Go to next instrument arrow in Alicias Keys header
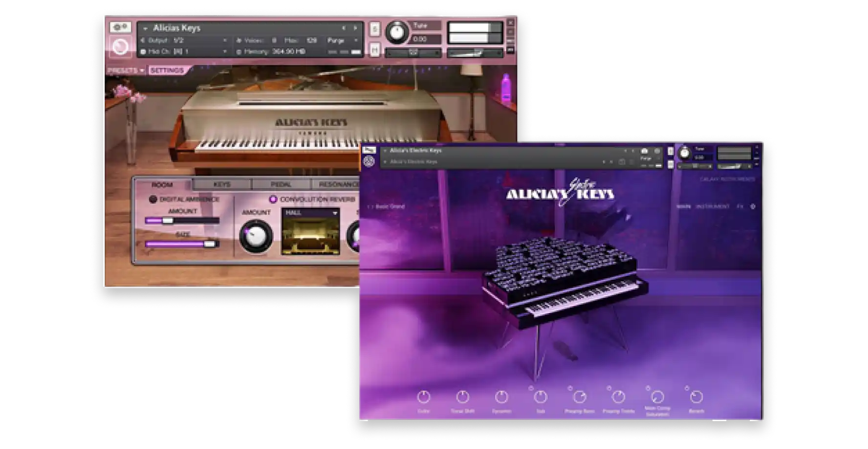Image resolution: width=868 pixels, height=449 pixels. tap(355, 28)
